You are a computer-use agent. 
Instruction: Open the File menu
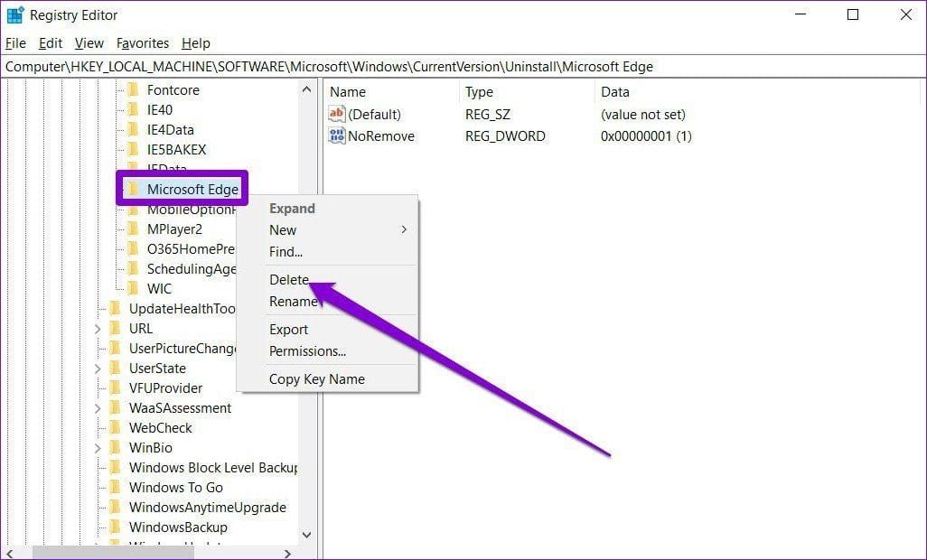15,43
